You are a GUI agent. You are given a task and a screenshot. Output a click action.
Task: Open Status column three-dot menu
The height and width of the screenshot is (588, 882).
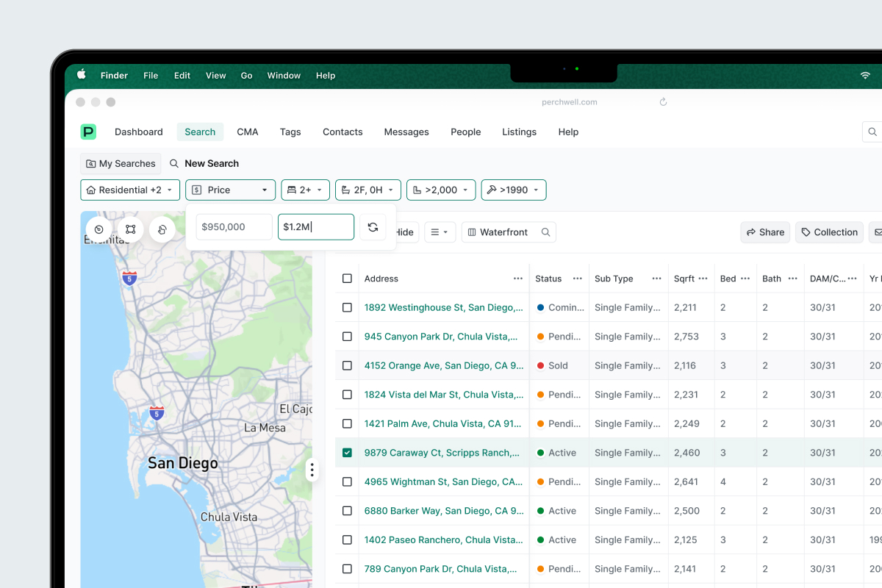coord(578,279)
